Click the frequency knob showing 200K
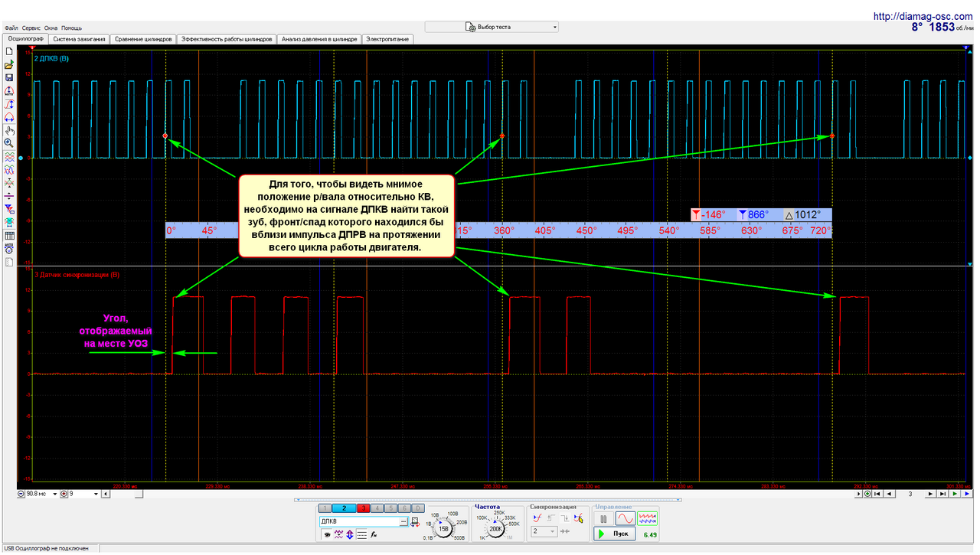Viewport: 980px width, 555px height. [495, 529]
